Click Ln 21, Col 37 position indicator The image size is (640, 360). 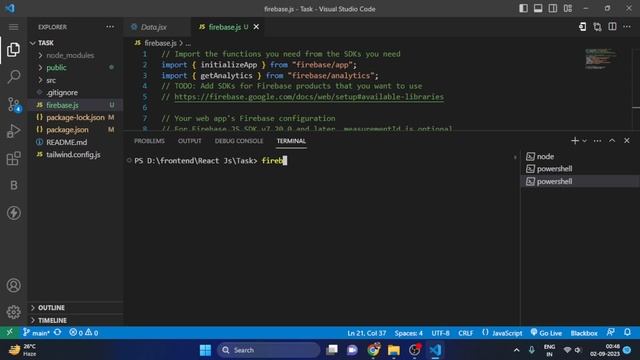(x=367, y=333)
